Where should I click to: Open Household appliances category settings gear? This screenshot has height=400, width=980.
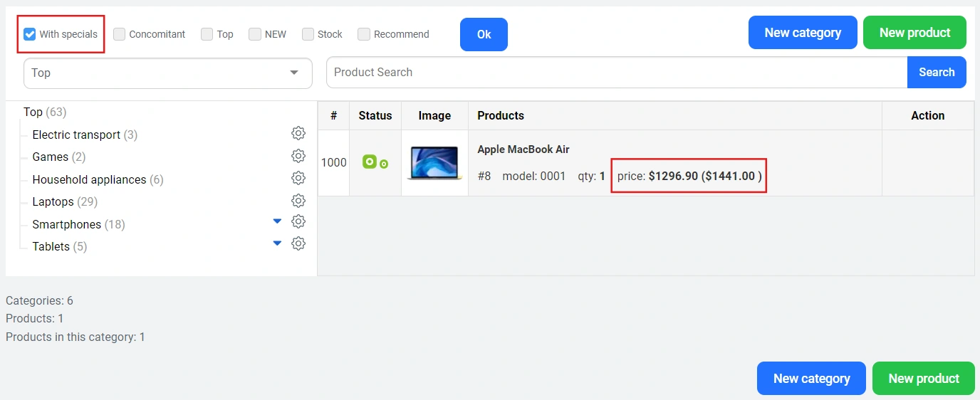pyautogui.click(x=298, y=178)
